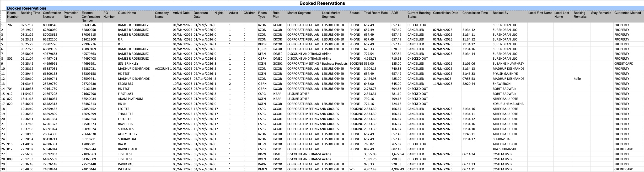Select the Guest Name column header
644x172 pixels.
pyautogui.click(x=127, y=13)
